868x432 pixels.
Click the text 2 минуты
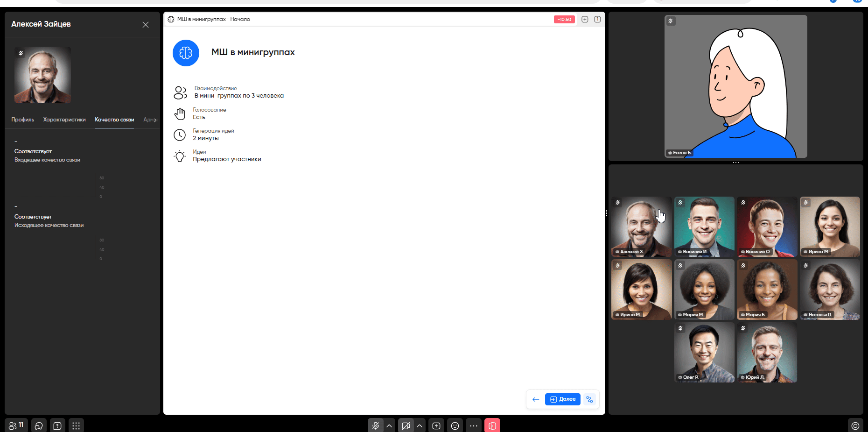pos(206,138)
